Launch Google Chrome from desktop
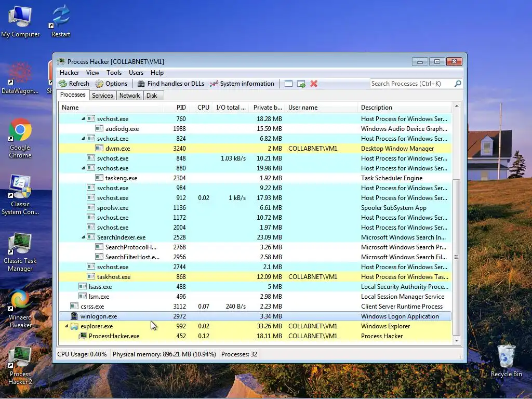This screenshot has width=532, height=399. pyautogui.click(x=20, y=138)
